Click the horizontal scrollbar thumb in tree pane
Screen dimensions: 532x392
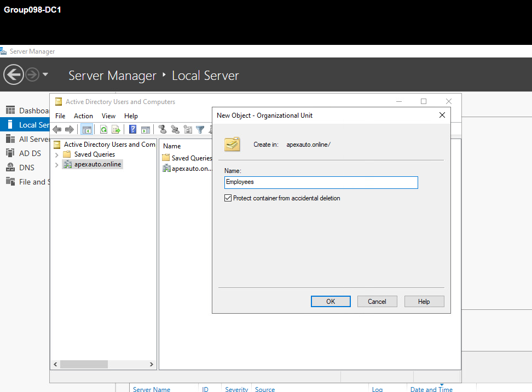[x=84, y=364]
